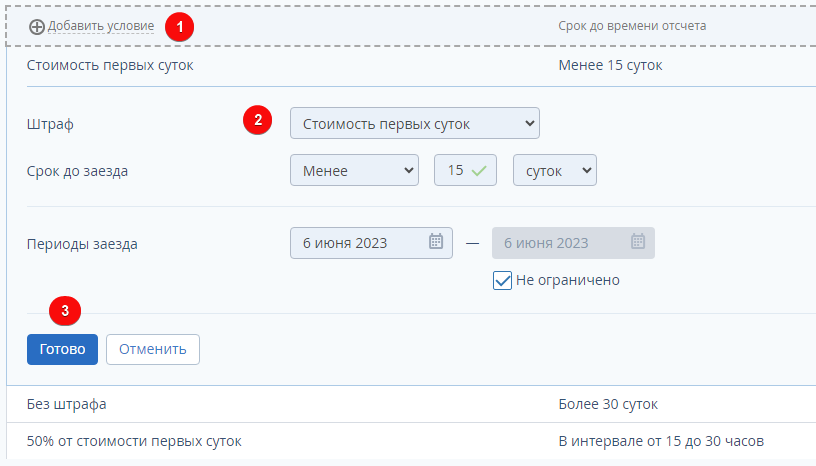Click red step marker number 3

(65, 310)
